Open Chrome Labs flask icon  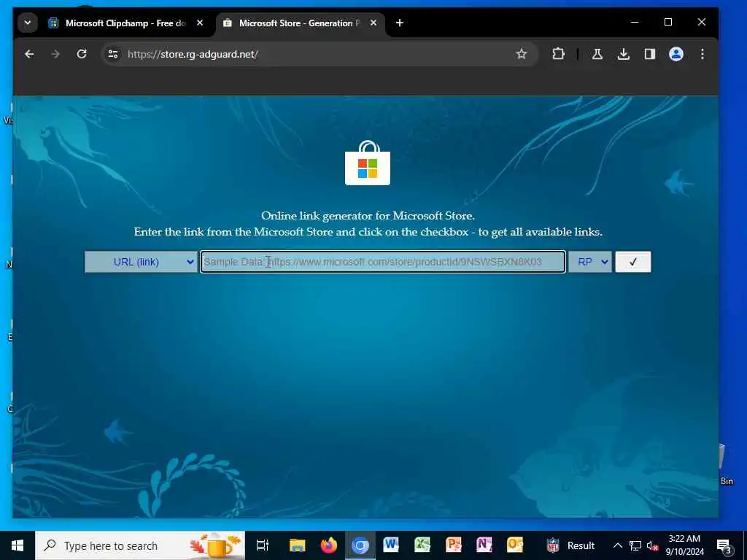tap(597, 54)
